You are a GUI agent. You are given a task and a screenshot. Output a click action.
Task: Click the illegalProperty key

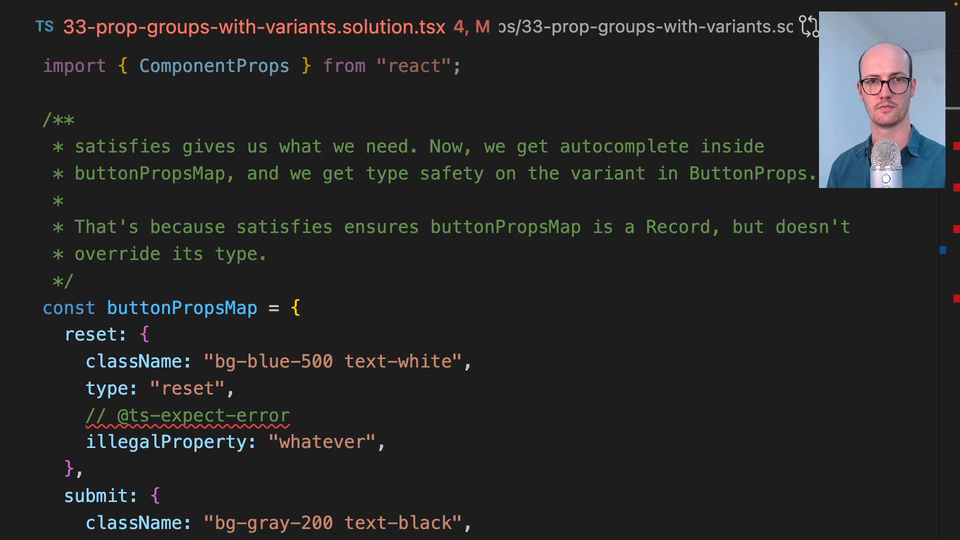tap(171, 442)
